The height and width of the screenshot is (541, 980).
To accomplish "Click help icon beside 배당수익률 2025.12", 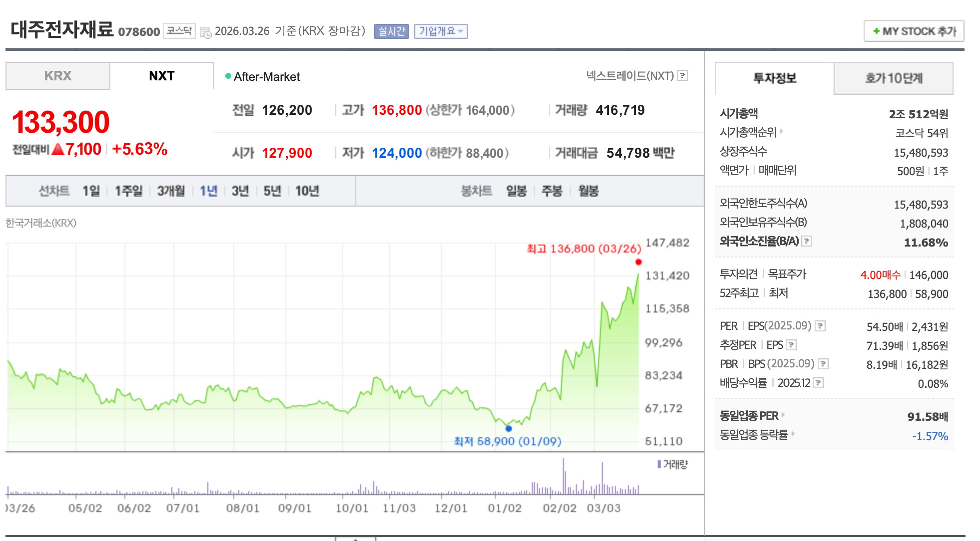I will pyautogui.click(x=818, y=383).
